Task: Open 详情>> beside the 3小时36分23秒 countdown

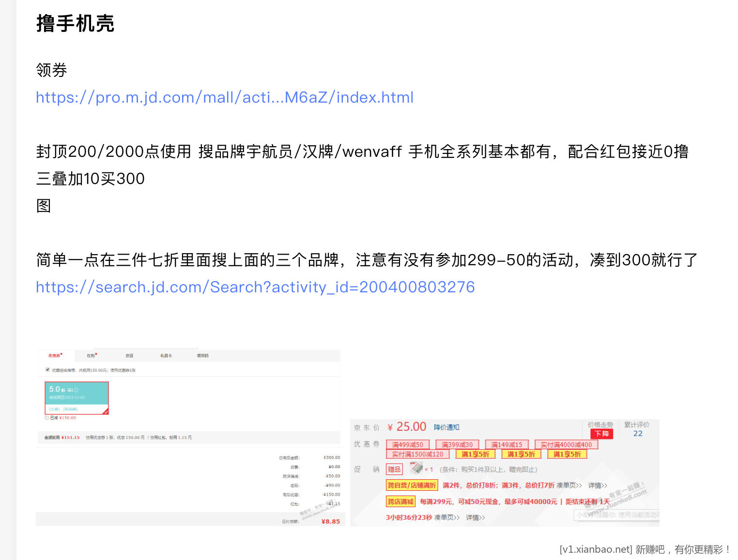Action: [x=475, y=517]
